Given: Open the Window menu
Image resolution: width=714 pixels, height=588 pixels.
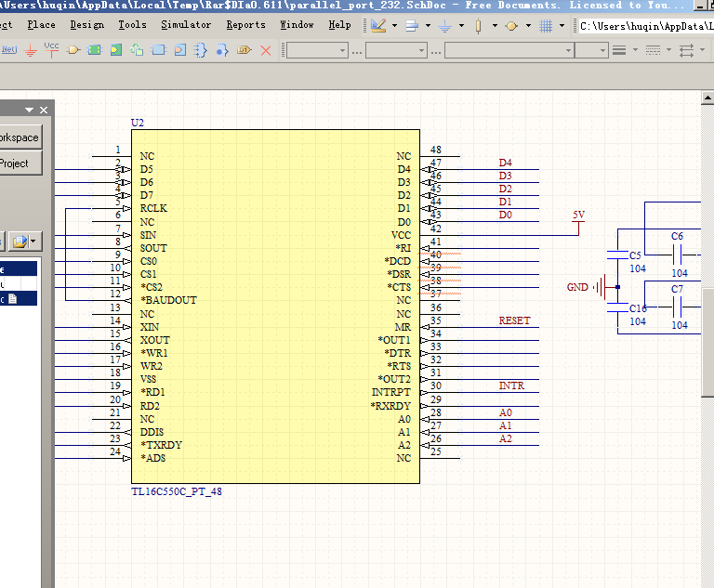Looking at the screenshot, I should click(297, 25).
